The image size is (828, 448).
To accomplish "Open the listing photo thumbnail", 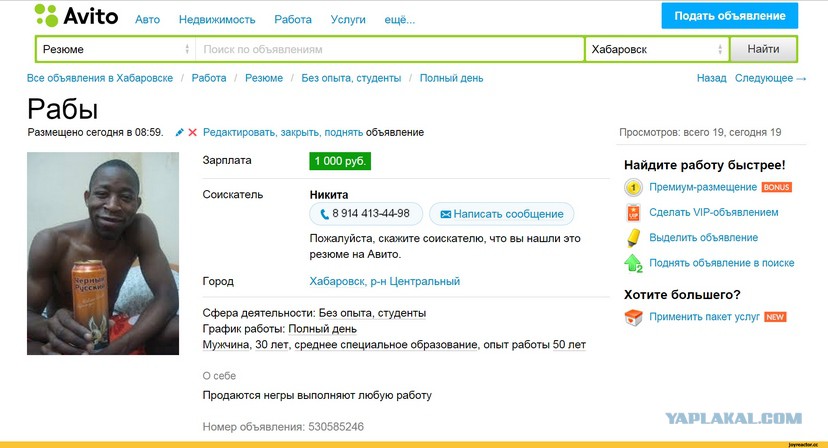I will pyautogui.click(x=103, y=254).
